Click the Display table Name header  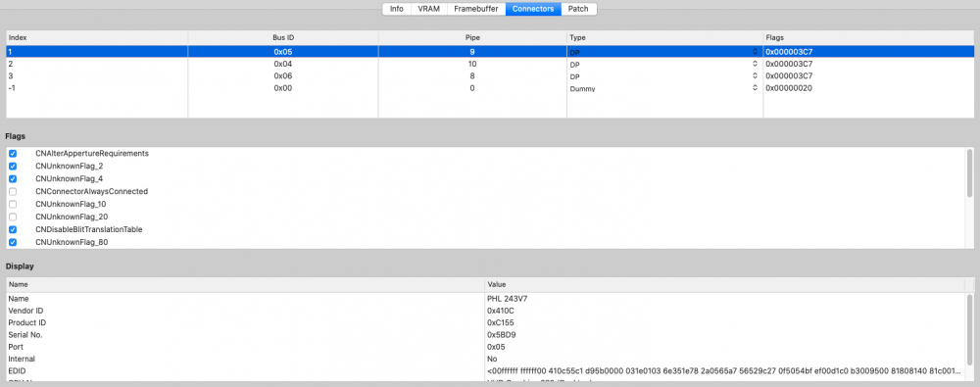point(245,284)
